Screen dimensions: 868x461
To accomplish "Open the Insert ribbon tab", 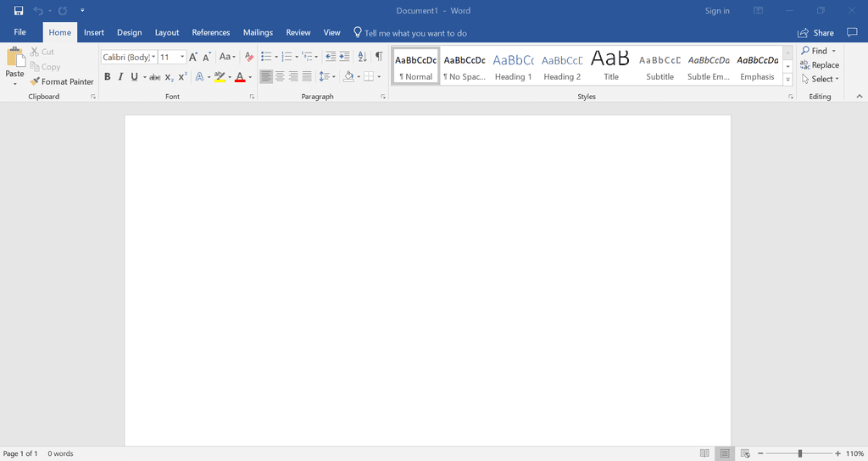I will point(94,33).
